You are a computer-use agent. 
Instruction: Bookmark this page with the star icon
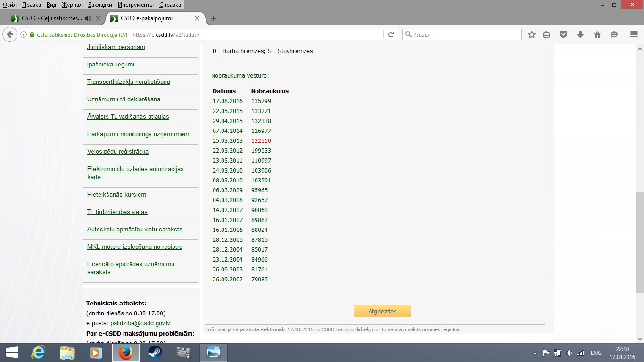coord(532,34)
